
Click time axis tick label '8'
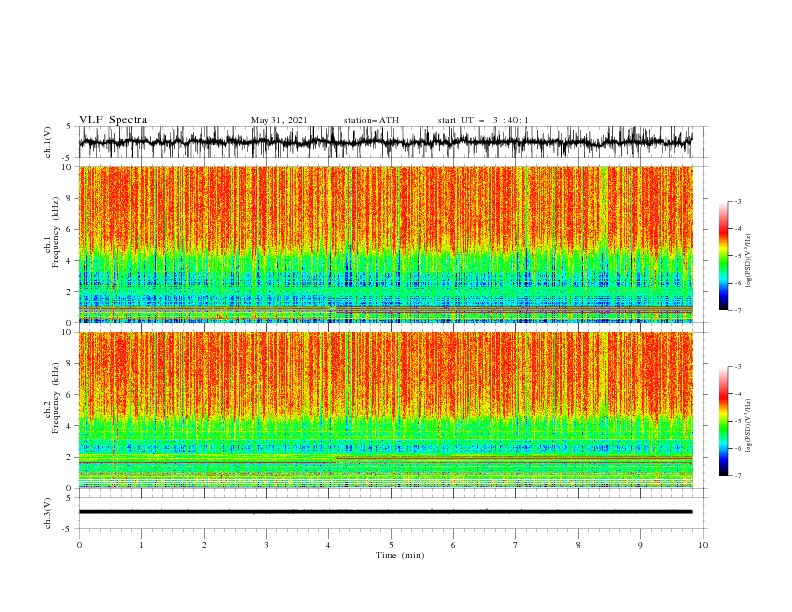tap(578, 545)
